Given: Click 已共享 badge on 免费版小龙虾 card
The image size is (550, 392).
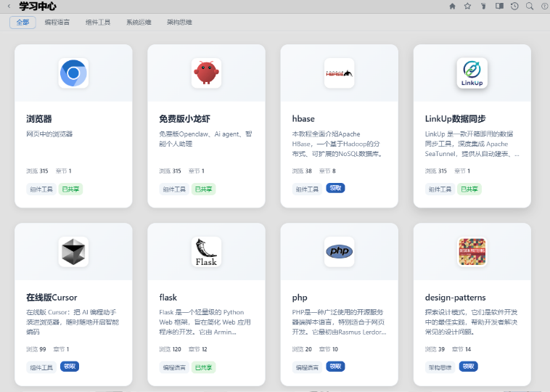Looking at the screenshot, I should tap(203, 189).
